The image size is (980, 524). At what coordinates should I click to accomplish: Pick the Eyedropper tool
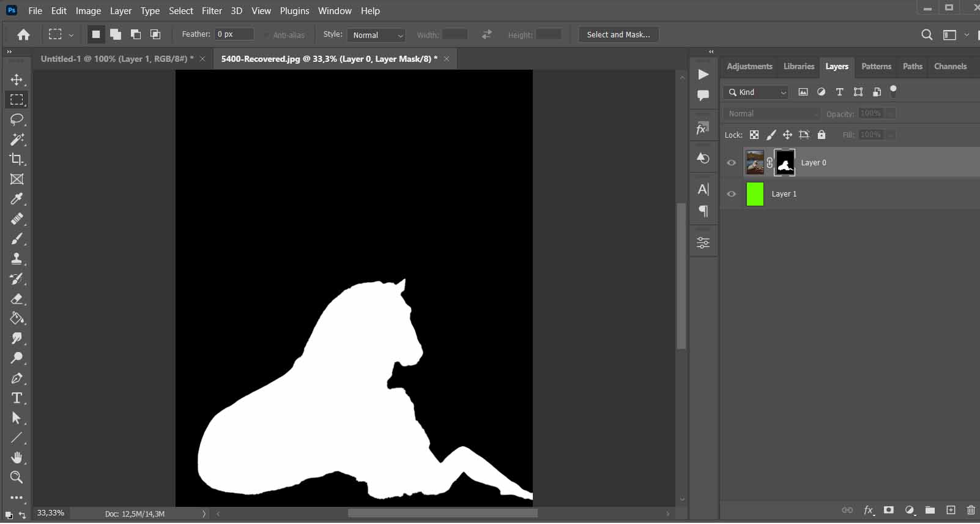(x=17, y=199)
